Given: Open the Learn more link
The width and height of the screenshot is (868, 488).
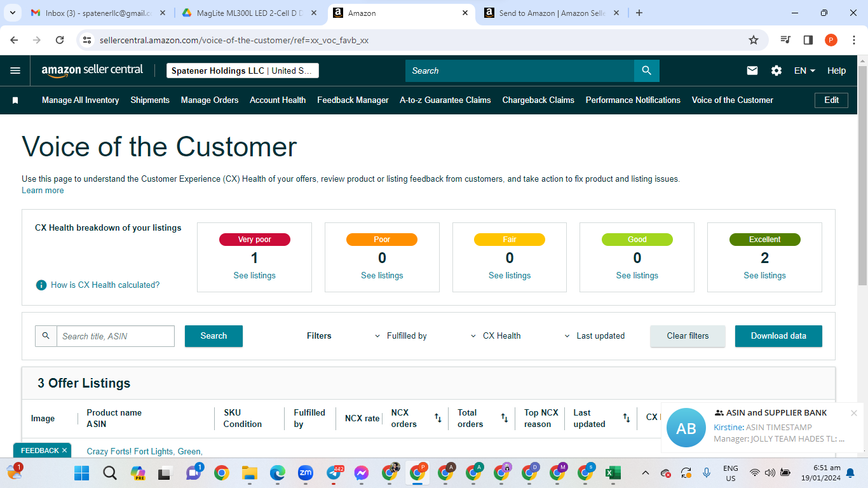Looking at the screenshot, I should tap(43, 191).
